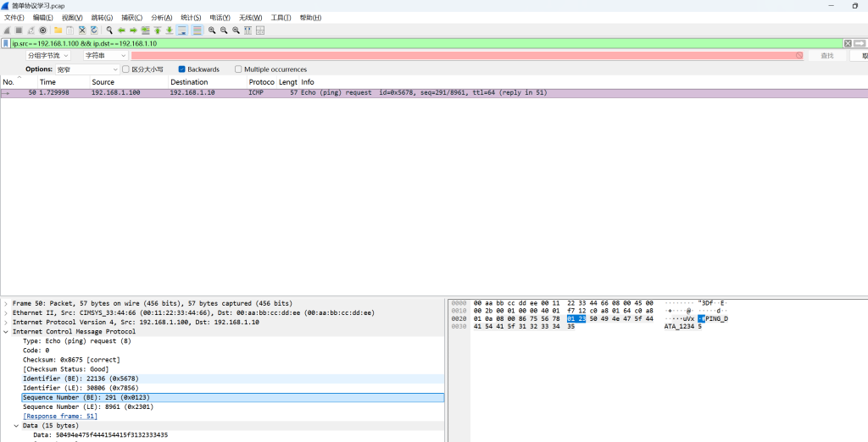
Task: Open the 字符串 search type dropdown
Action: pos(105,56)
